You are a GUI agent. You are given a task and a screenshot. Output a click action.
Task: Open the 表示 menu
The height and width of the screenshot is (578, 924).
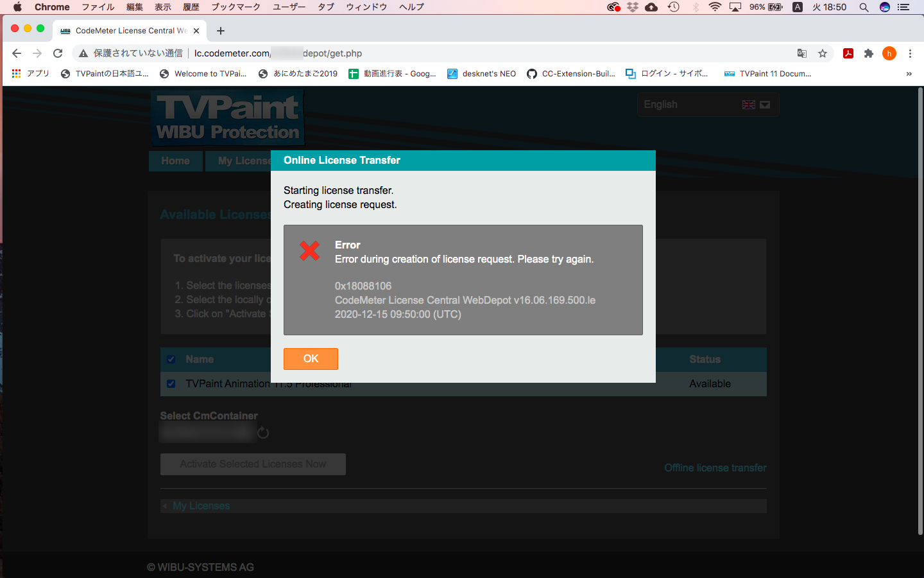click(x=163, y=7)
